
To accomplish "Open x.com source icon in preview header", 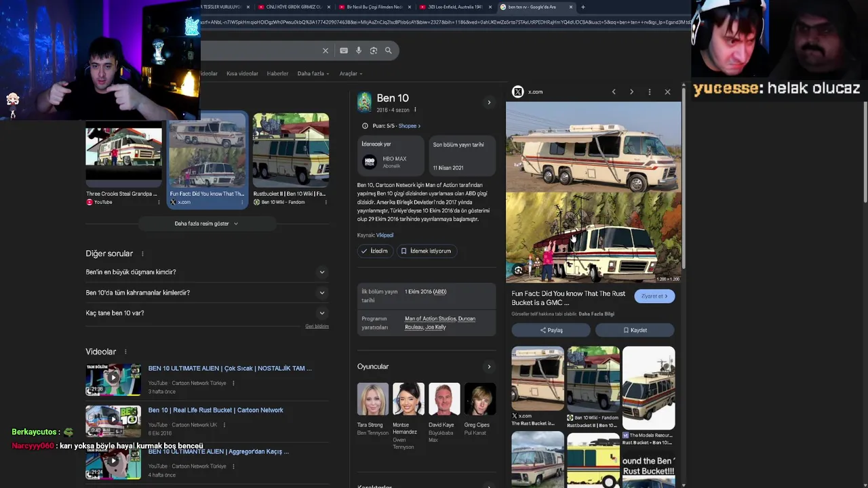I will 518,91.
